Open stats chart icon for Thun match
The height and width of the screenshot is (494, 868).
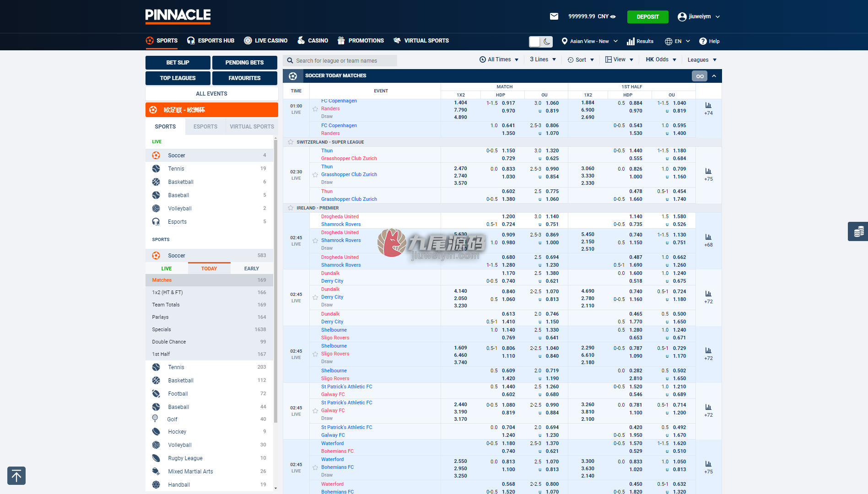708,171
